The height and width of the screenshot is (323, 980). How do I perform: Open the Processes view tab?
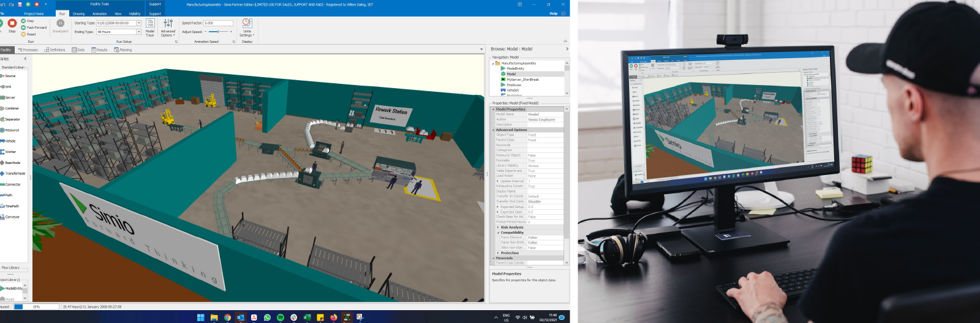point(28,50)
